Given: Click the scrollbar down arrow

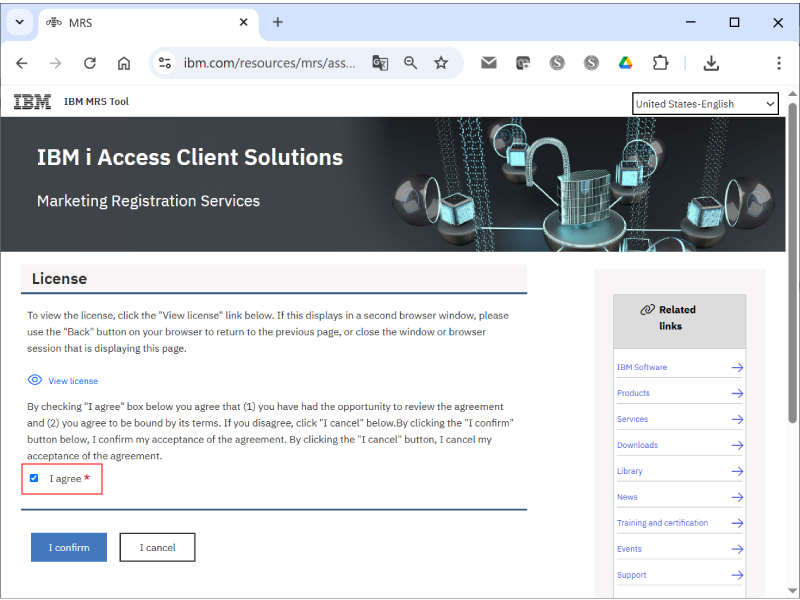Looking at the screenshot, I should (792, 591).
